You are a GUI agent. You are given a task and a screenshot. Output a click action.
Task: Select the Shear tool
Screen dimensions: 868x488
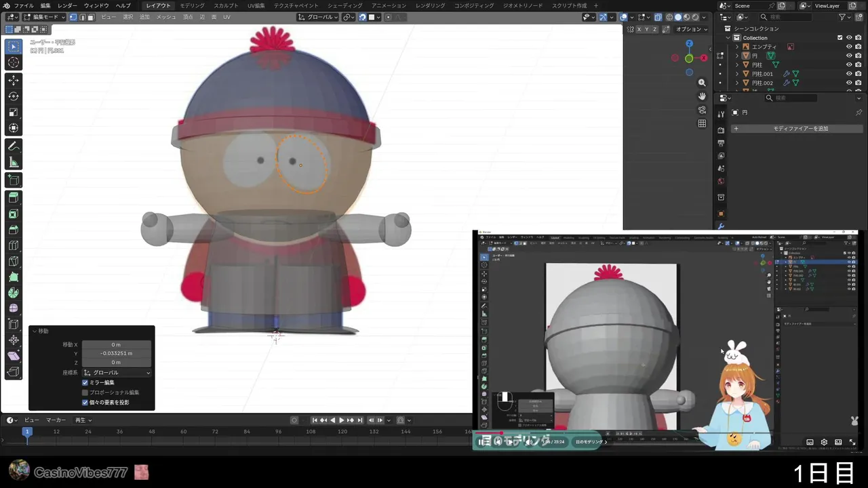click(x=14, y=356)
